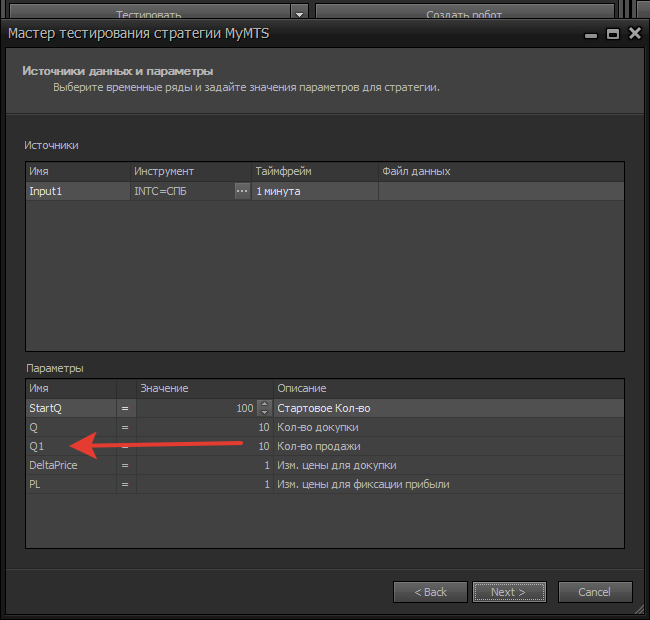This screenshot has height=620, width=650.
Task: Edit the PL parameter value field
Action: (x=204, y=484)
